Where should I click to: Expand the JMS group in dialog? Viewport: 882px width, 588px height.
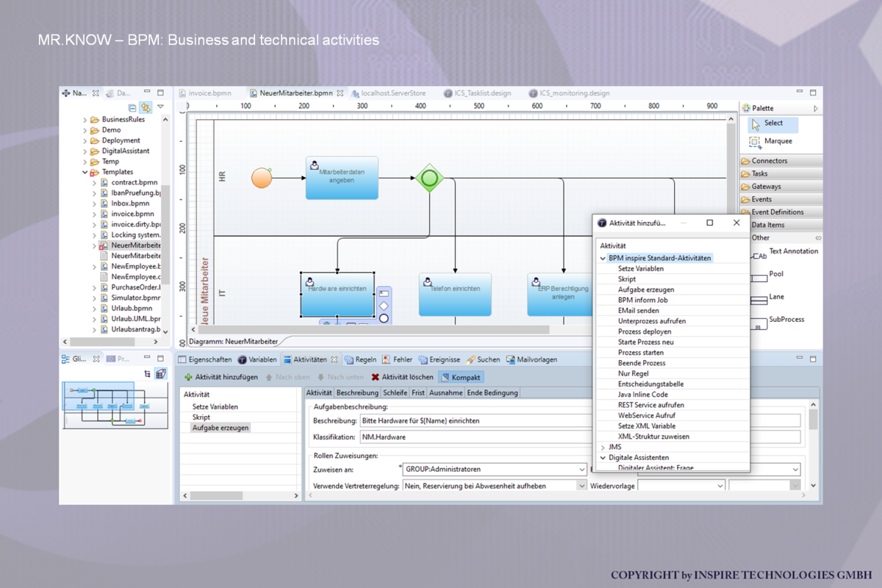pos(603,447)
